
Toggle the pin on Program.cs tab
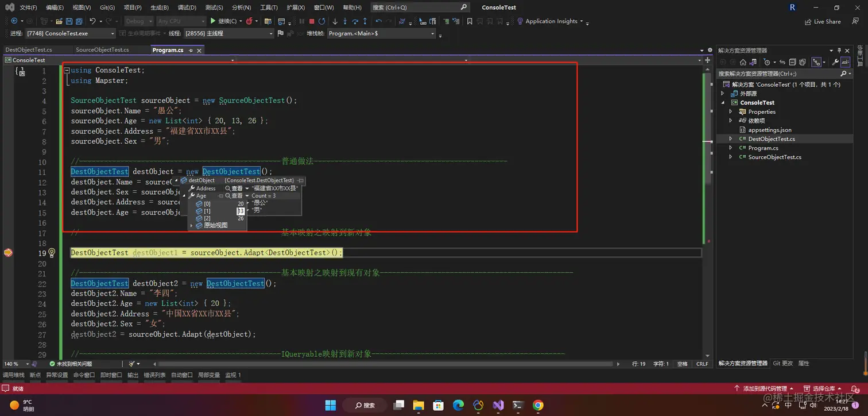[x=191, y=50]
